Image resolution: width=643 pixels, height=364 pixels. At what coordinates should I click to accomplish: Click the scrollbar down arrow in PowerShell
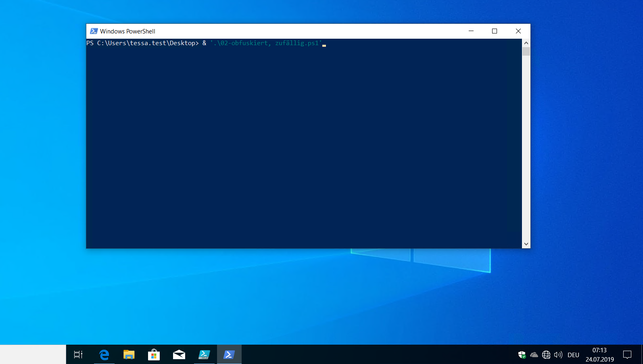click(526, 244)
